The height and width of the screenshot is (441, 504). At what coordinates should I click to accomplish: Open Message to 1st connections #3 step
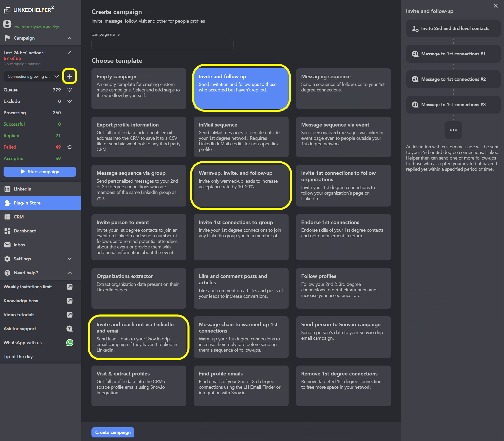(x=453, y=105)
